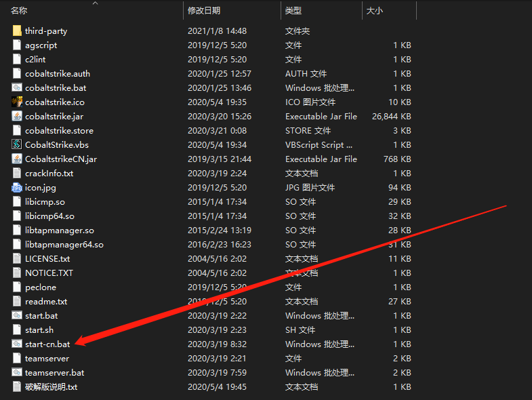Click the date 2016/2/23 16:23

220,245
